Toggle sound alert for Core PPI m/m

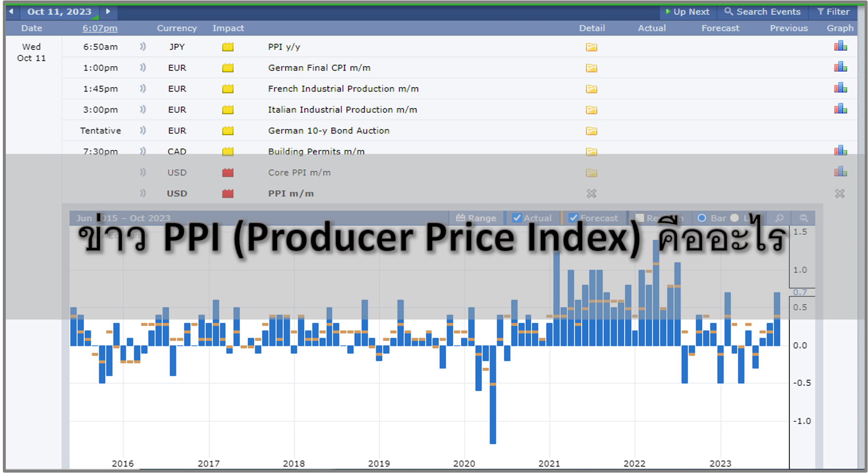(143, 172)
